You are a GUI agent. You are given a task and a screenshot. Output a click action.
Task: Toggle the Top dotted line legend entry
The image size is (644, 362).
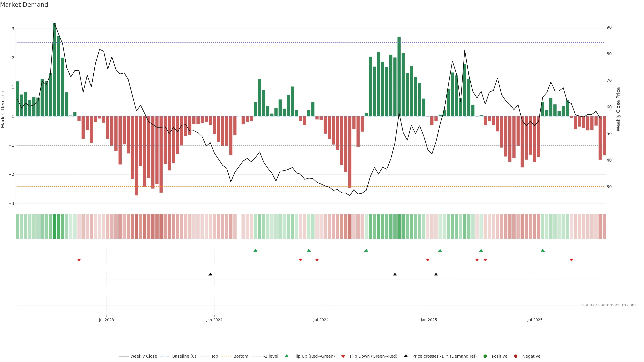click(x=214, y=356)
